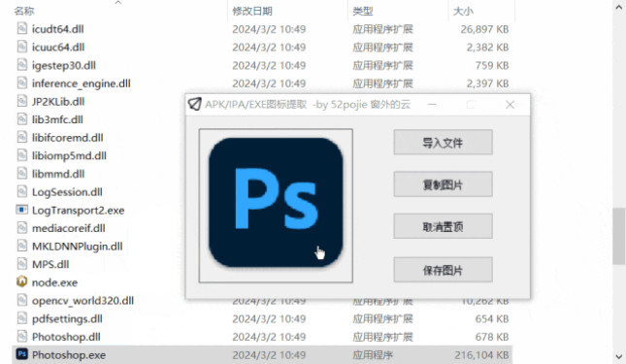Click the file name JP2KLib.dll

pos(58,101)
